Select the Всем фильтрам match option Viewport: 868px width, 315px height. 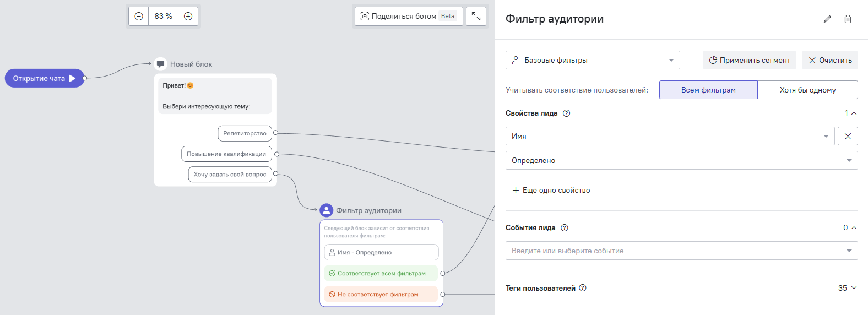tap(708, 90)
